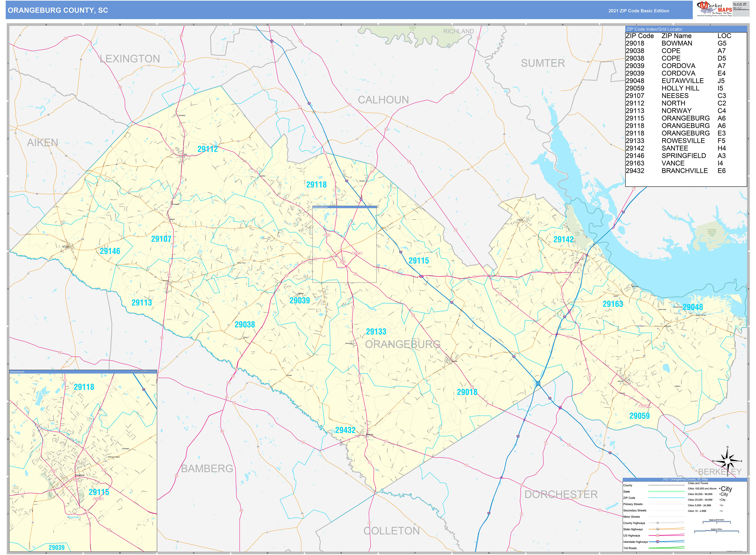This screenshot has width=756, height=555.
Task: Select the 29142 ZIP label on the map
Action: click(563, 240)
